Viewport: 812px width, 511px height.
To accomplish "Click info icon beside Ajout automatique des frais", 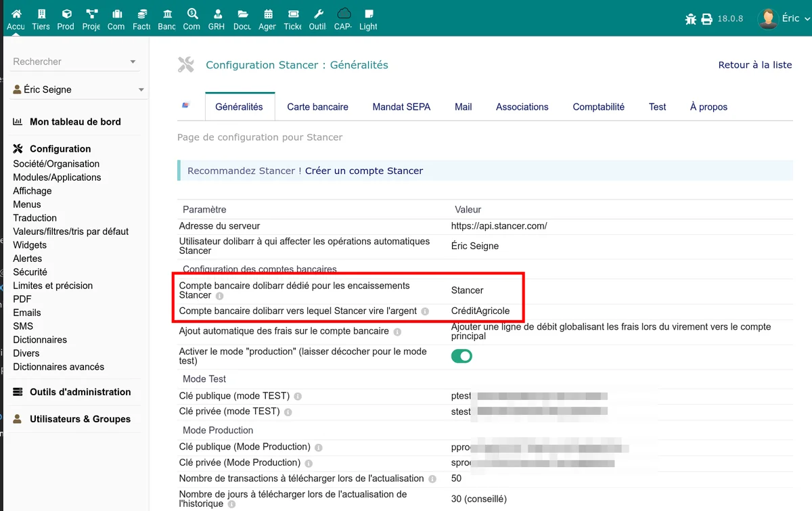I will pyautogui.click(x=397, y=332).
